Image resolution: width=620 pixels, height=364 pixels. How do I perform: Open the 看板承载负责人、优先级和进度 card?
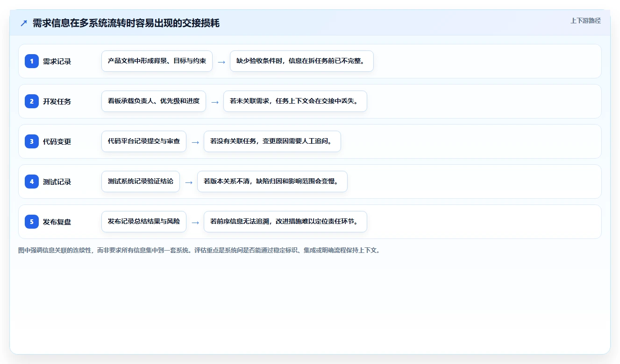(x=154, y=101)
